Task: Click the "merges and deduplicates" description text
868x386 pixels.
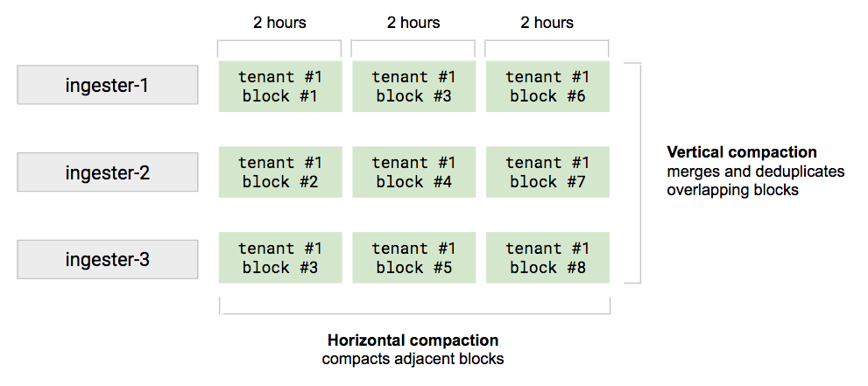Action: click(x=755, y=172)
